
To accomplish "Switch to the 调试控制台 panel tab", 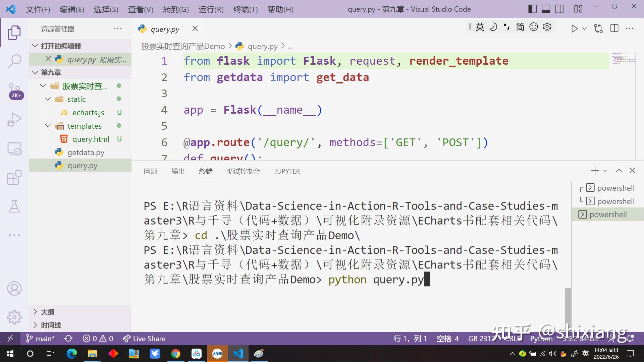I will (244, 171).
